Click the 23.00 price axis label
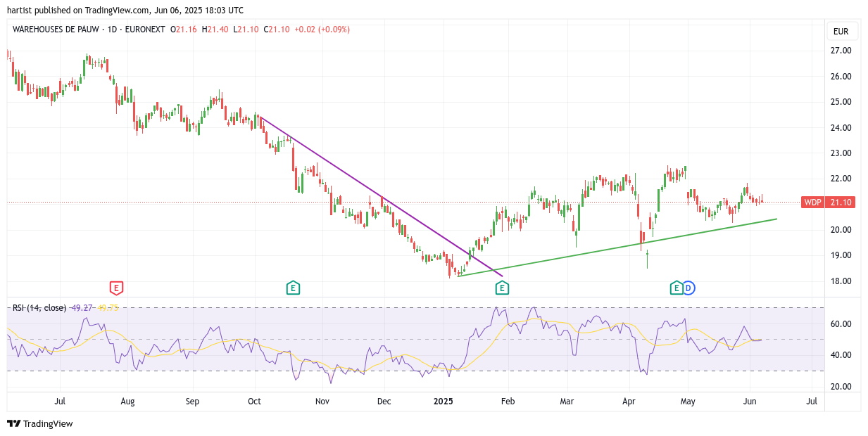868x436 pixels. tap(841, 153)
